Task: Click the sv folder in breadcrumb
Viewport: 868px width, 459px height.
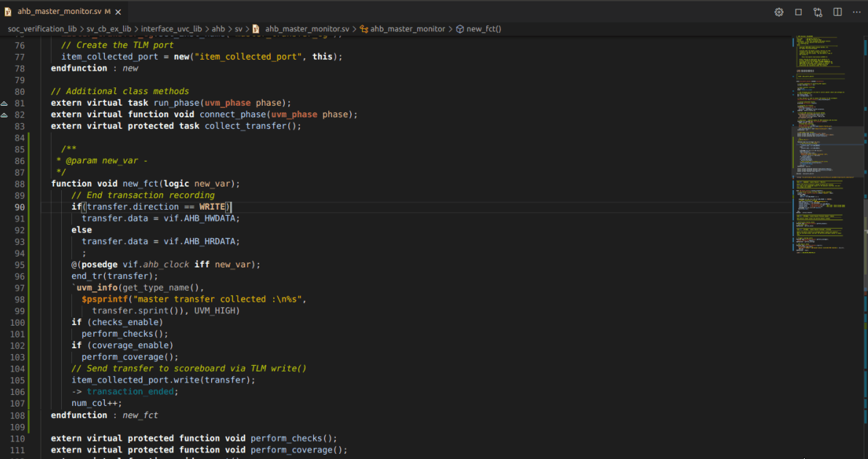Action: [x=238, y=29]
